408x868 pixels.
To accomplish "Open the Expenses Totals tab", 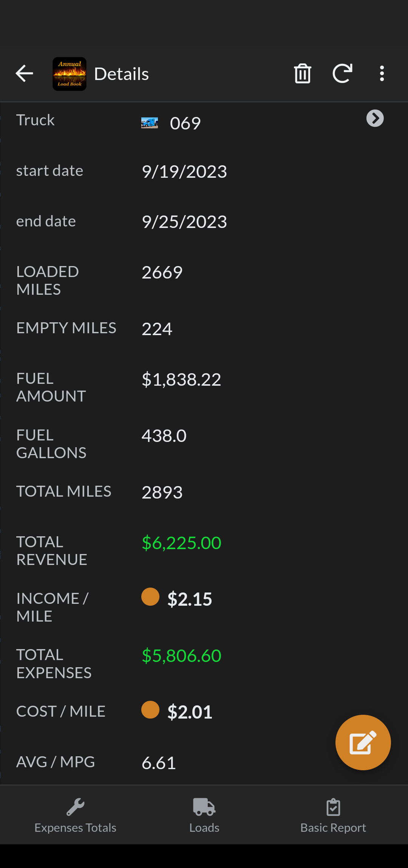I will [76, 815].
